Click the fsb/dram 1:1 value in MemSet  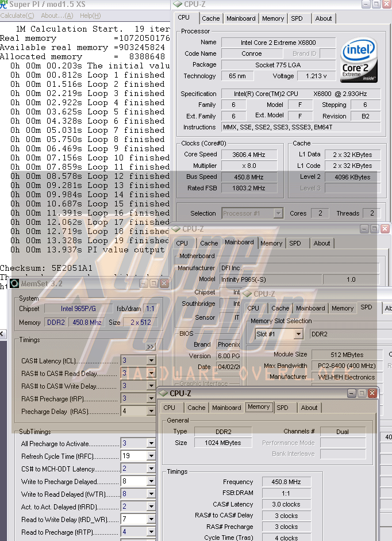coord(150,309)
